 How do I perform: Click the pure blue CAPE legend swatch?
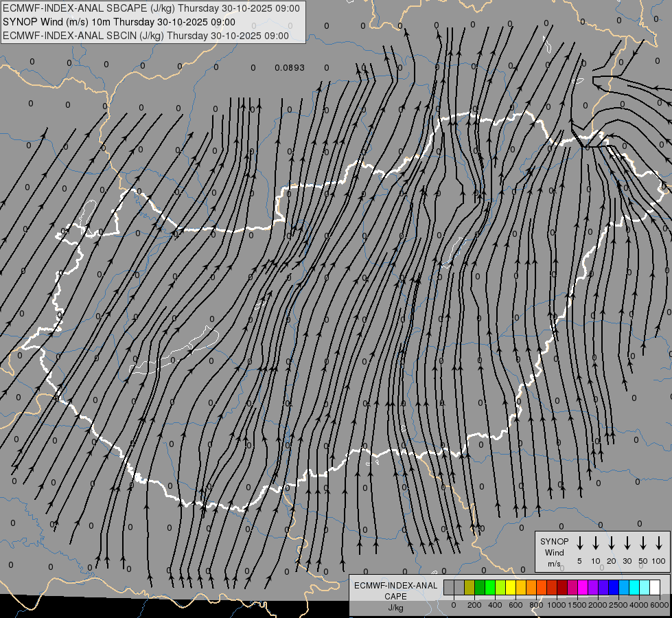[614, 588]
